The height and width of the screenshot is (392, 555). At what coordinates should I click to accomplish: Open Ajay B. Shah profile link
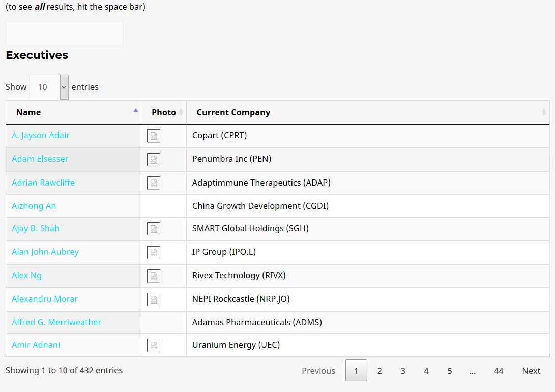coord(36,229)
